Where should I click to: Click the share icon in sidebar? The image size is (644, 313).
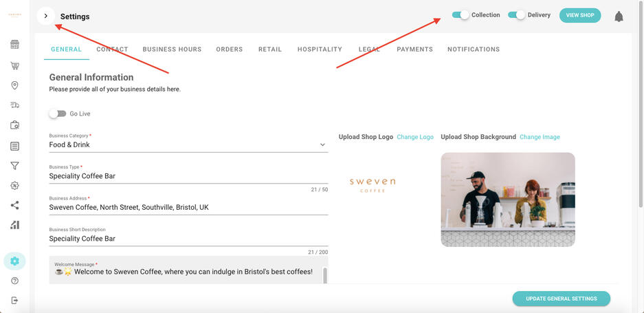[x=14, y=205]
